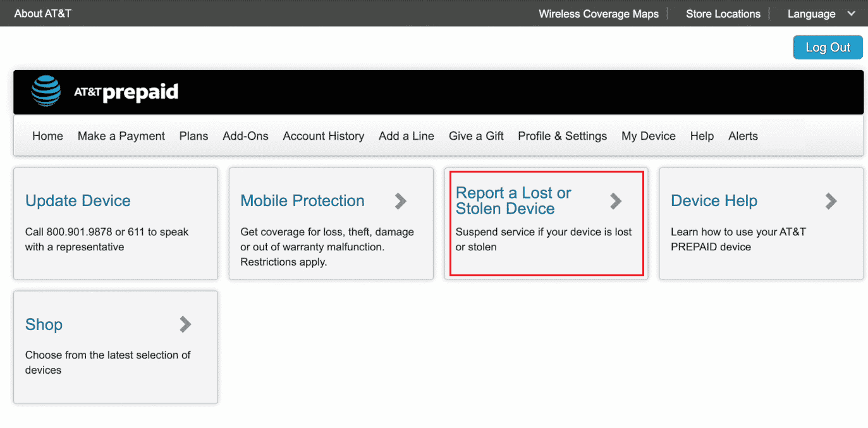Image resolution: width=868 pixels, height=428 pixels.
Task: Click 'Call 800.901.9878 or 611' text
Action: point(107,240)
